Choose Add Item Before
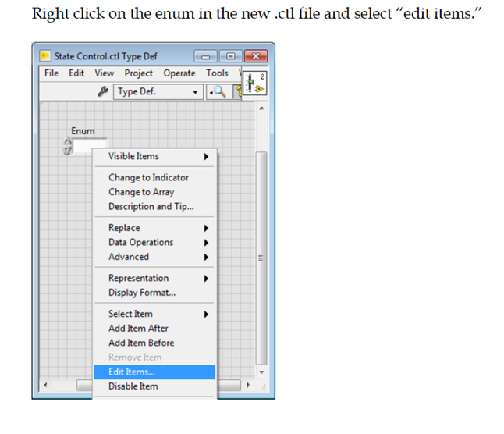Viewport: 504px width, 434px height. pyautogui.click(x=154, y=343)
